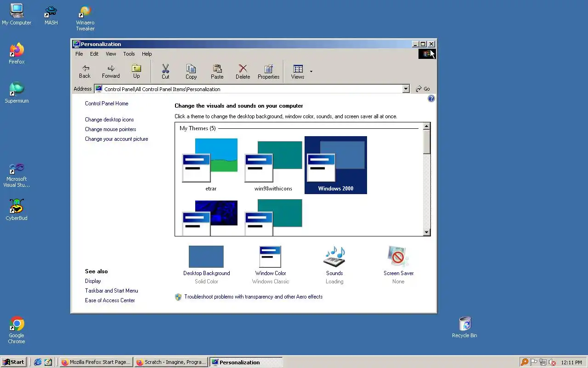The image size is (588, 368).
Task: Open the Tools menu
Action: click(x=129, y=54)
